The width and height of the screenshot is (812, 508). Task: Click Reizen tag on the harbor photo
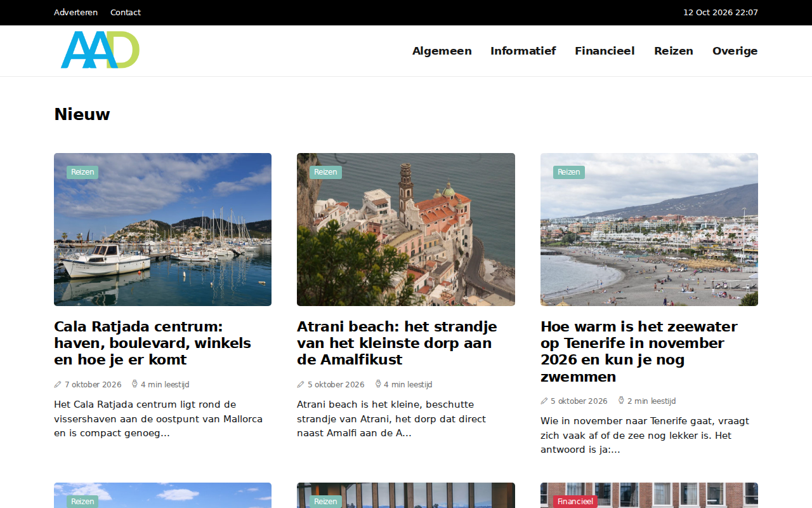coord(82,172)
